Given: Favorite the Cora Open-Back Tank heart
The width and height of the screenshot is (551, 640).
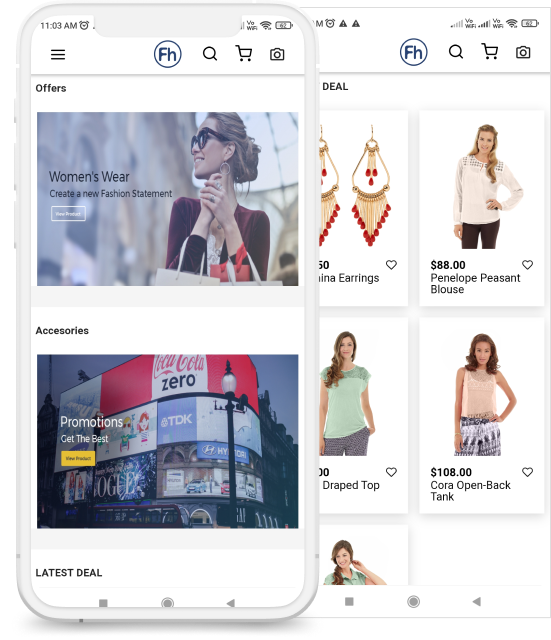Looking at the screenshot, I should [x=527, y=472].
